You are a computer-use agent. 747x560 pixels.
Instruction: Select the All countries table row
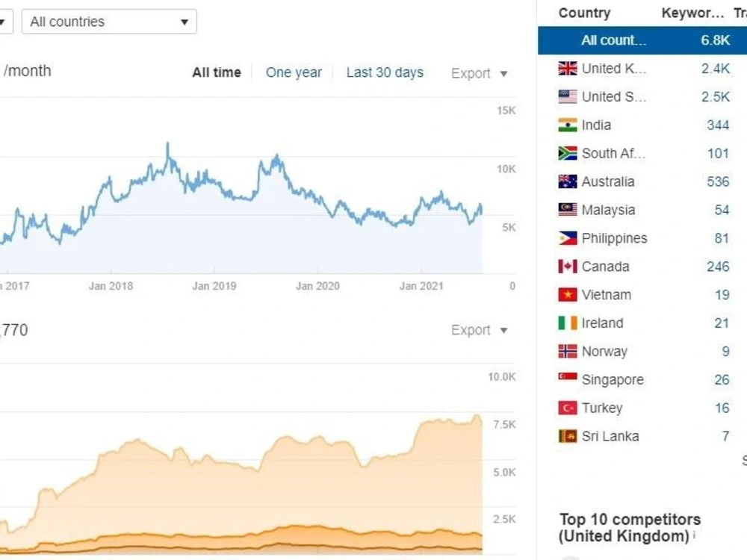[642, 40]
